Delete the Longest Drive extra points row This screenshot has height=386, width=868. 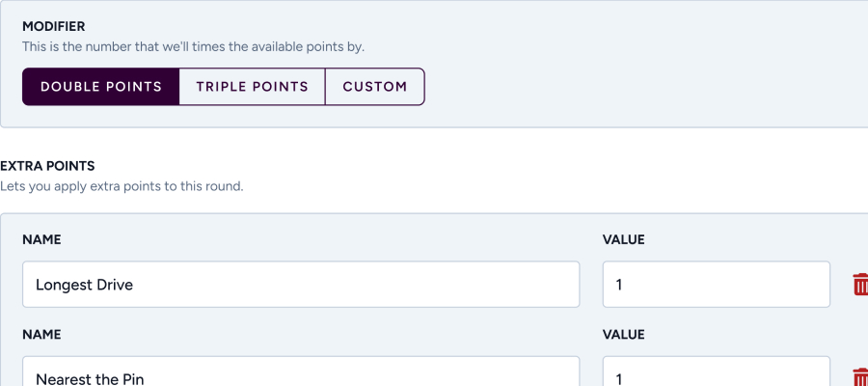[x=859, y=285]
